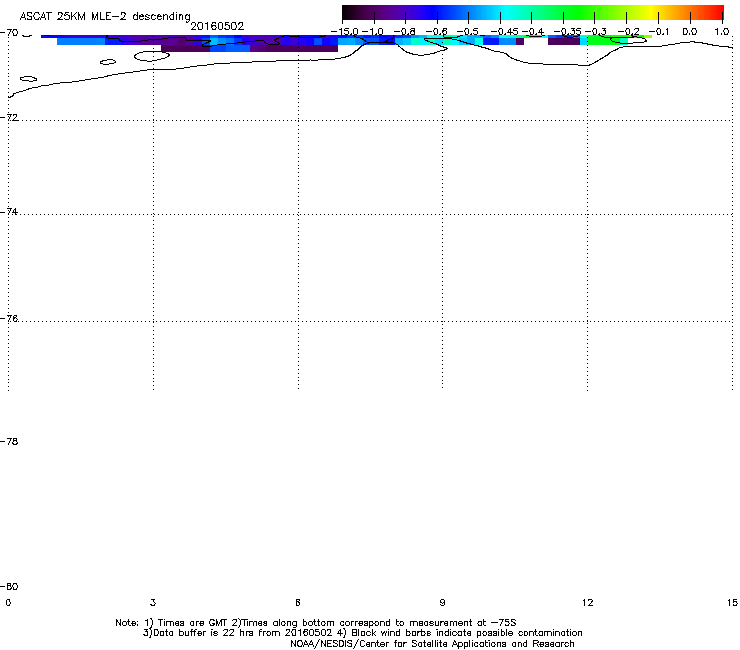The image size is (740, 650).
Task: Click the color bar label -0.5
Action: pos(468,32)
